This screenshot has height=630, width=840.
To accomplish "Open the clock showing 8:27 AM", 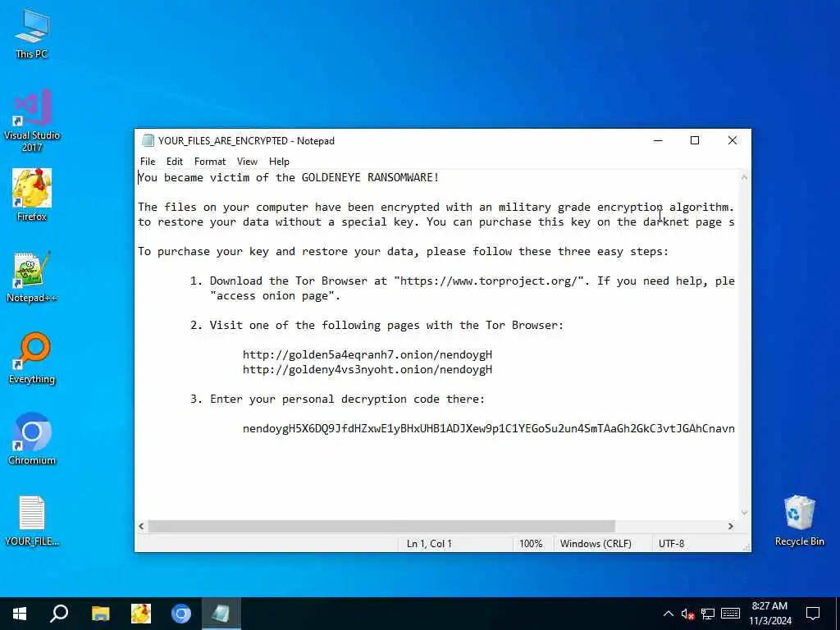I will [x=769, y=614].
